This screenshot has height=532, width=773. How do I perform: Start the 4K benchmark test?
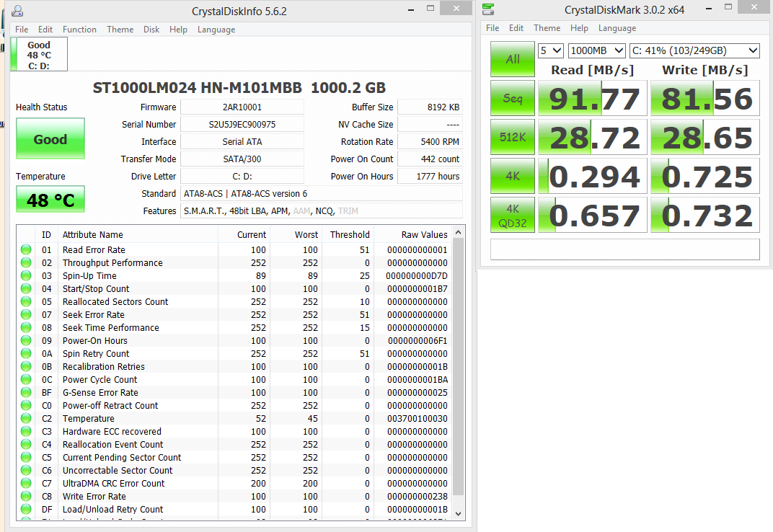[x=513, y=176]
